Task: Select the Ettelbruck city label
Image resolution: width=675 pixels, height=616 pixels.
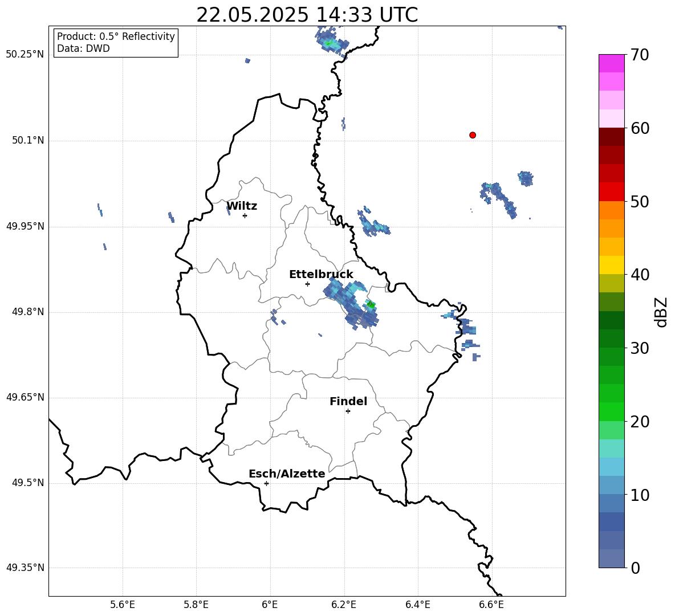Action: click(321, 275)
